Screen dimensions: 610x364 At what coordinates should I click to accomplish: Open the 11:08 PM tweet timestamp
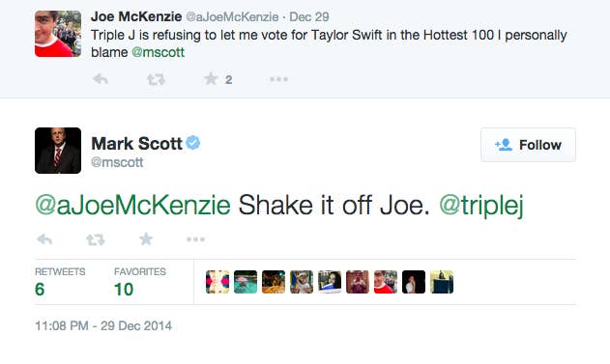[x=103, y=325]
